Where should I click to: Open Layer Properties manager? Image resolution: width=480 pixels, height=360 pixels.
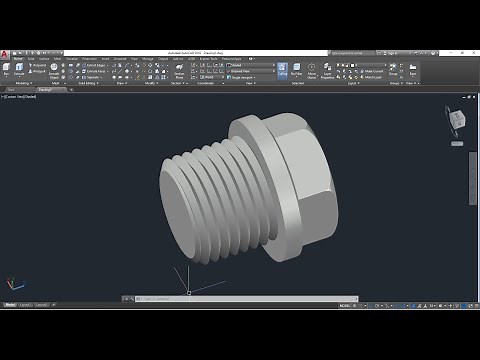tap(327, 71)
